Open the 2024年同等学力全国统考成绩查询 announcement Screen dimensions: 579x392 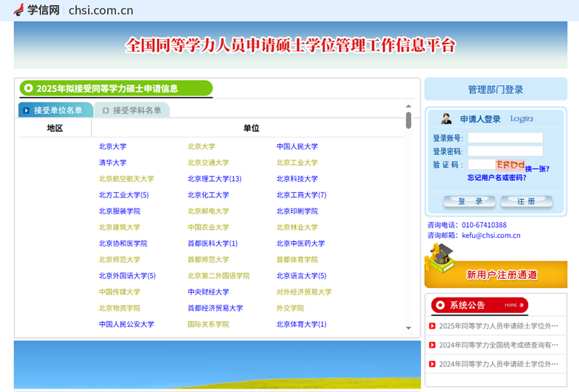click(x=499, y=345)
